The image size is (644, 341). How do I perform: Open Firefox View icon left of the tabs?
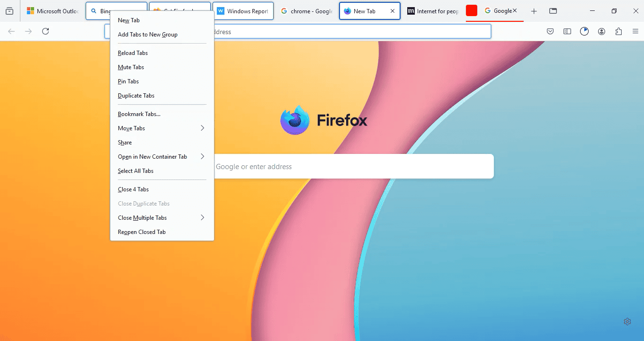(9, 11)
